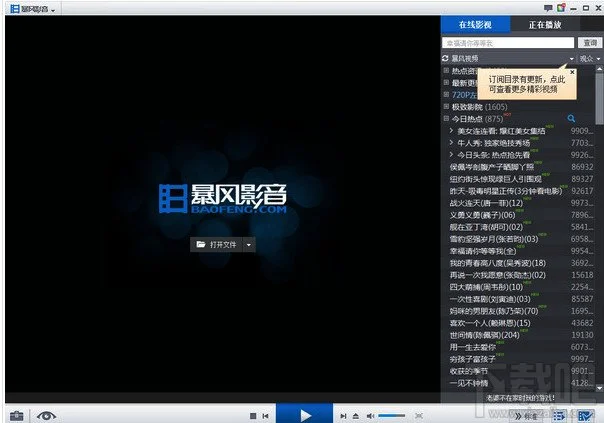Start playback with the large play button
604x423 pixels.
coord(304,414)
